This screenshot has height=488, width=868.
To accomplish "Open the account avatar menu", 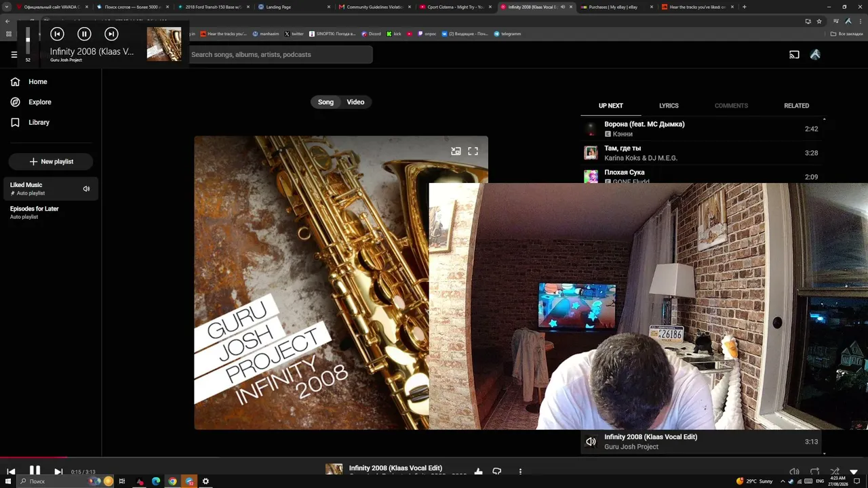I will (x=815, y=55).
